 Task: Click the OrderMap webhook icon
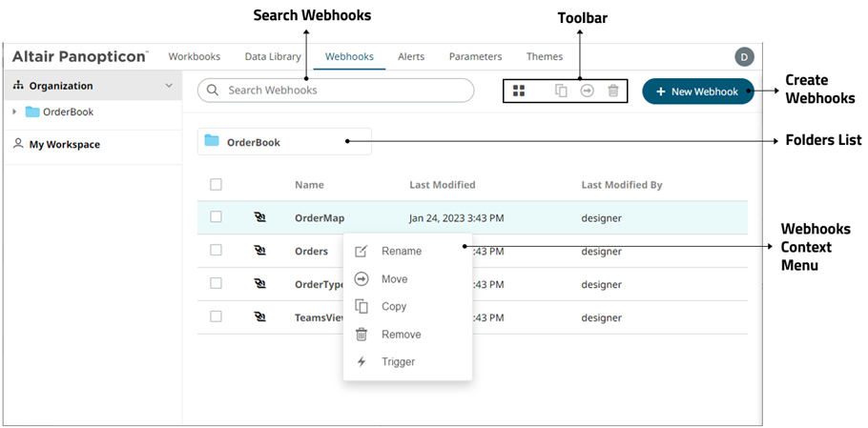point(260,217)
